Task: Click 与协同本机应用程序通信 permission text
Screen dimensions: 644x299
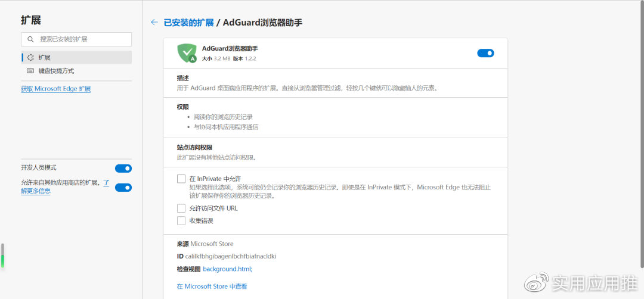Action: point(226,127)
